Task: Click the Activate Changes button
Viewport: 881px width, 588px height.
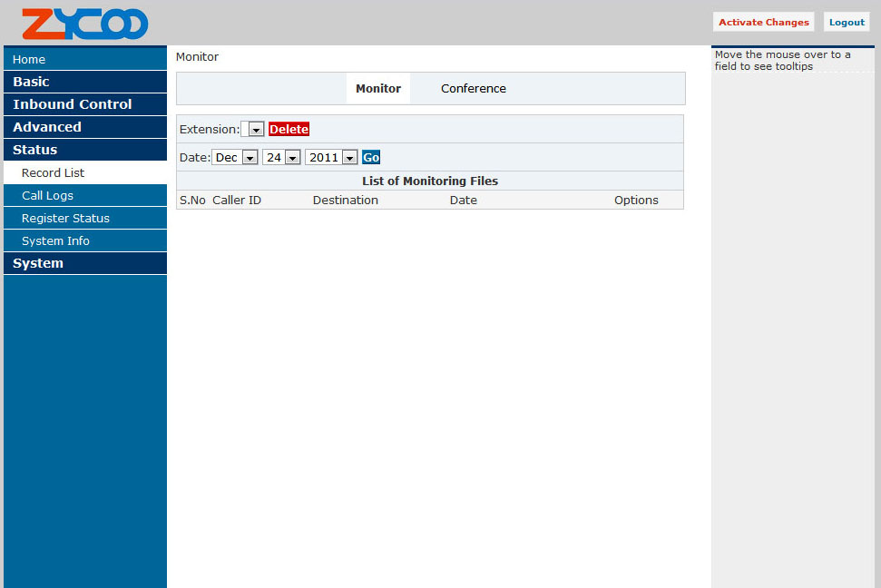Action: click(763, 23)
